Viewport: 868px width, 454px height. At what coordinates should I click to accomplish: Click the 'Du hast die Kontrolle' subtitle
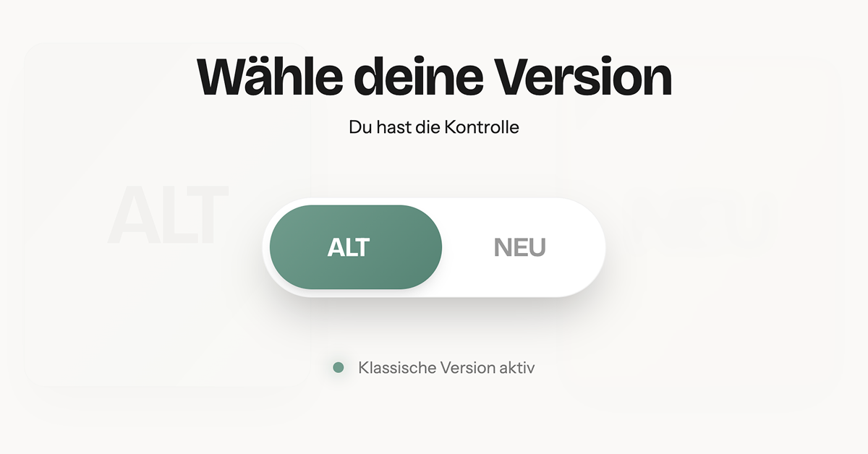(x=434, y=127)
